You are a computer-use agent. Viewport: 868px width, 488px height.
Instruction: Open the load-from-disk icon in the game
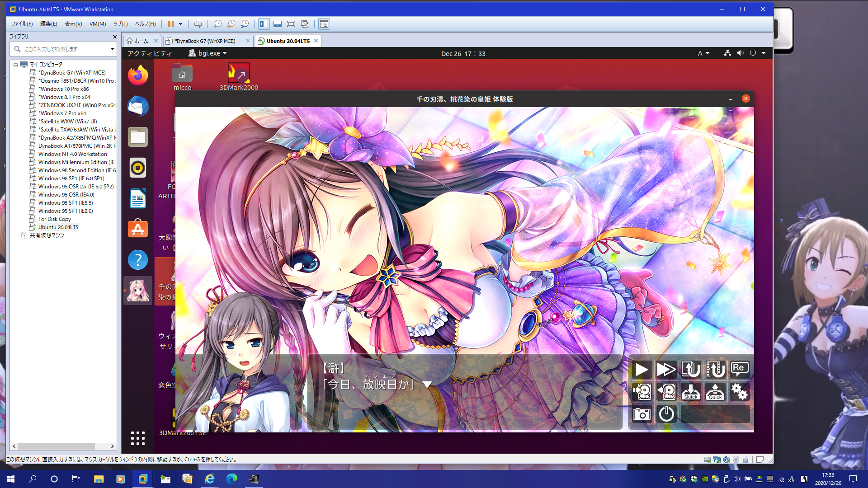[666, 392]
